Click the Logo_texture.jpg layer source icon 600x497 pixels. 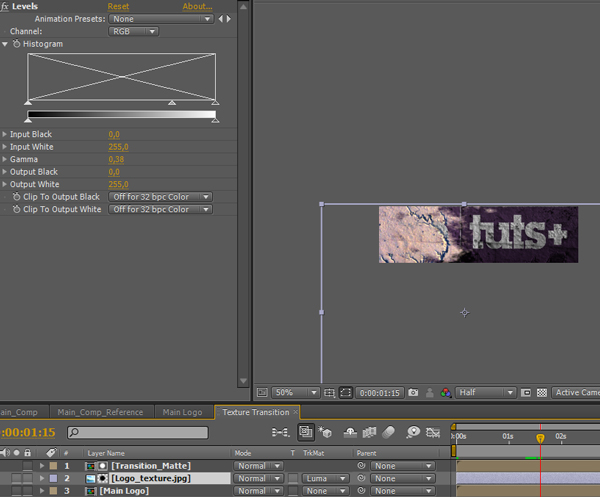tap(91, 479)
